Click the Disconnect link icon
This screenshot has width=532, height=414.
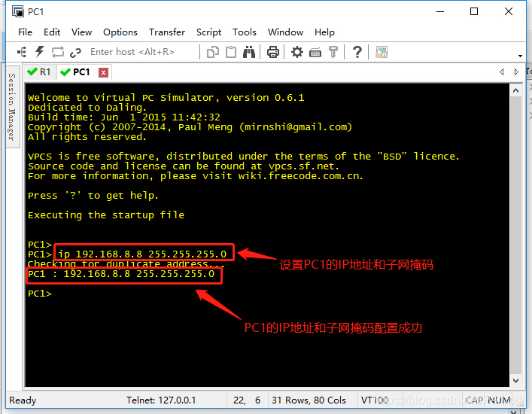[x=75, y=52]
